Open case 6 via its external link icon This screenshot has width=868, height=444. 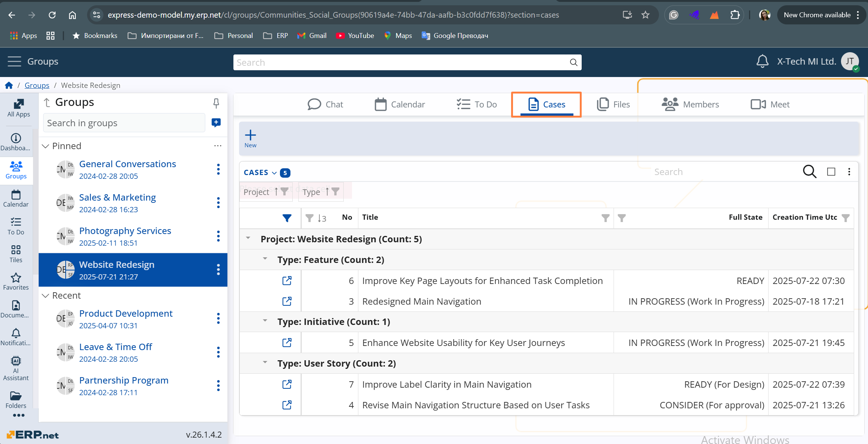[287, 281]
